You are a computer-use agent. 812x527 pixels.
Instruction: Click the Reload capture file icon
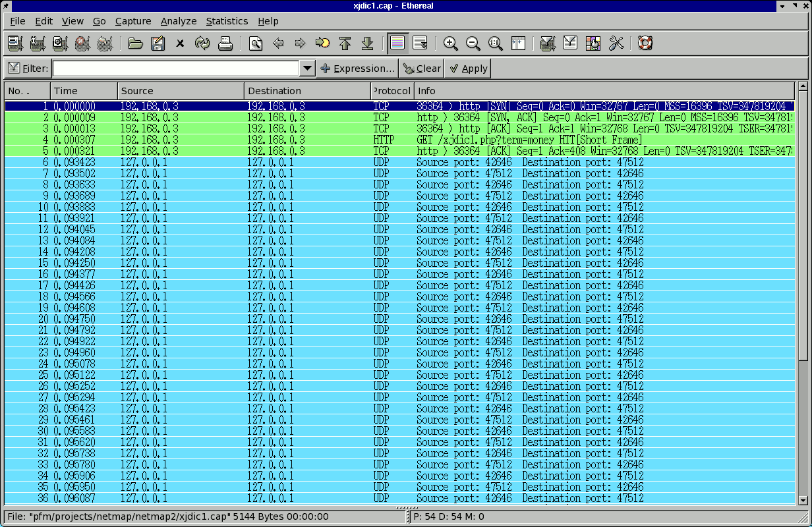(x=202, y=43)
